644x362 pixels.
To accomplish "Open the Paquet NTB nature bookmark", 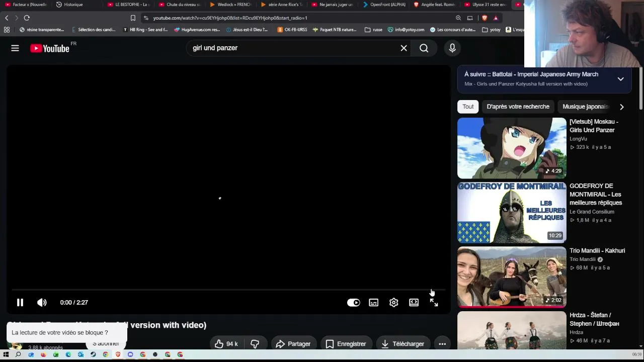I will click(334, 30).
